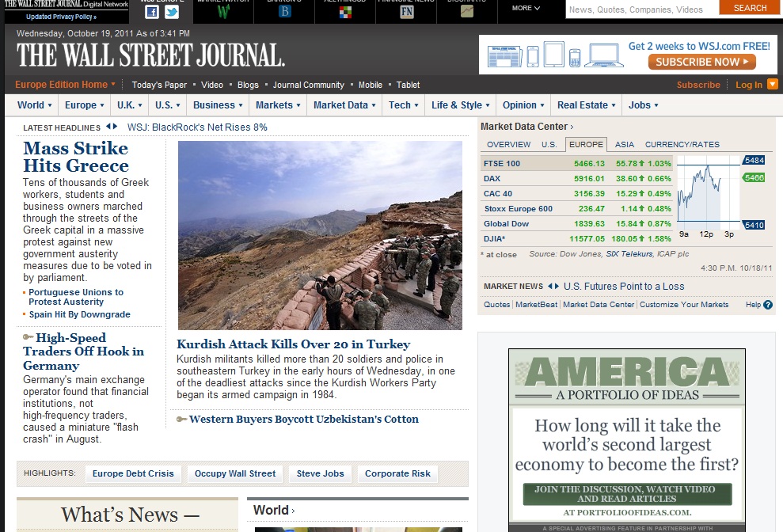Expand the Markets navigation menu

tap(278, 105)
